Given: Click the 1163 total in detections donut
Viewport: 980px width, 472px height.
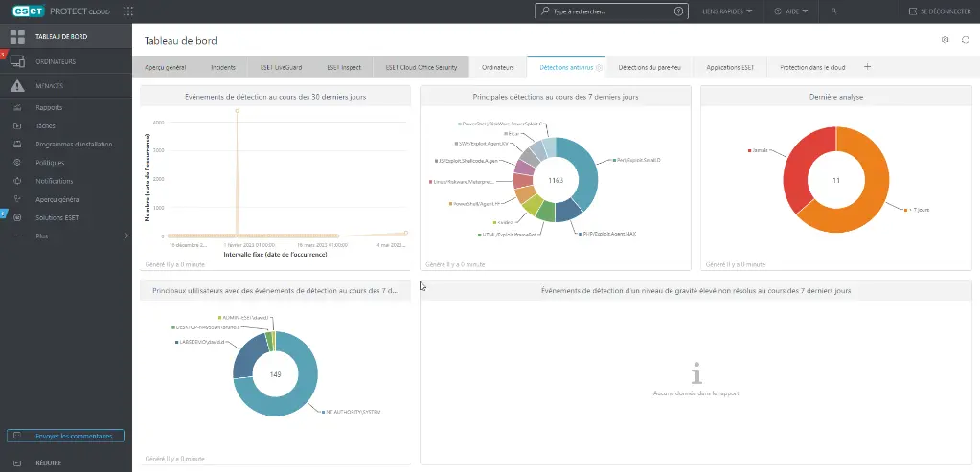Looking at the screenshot, I should (556, 180).
